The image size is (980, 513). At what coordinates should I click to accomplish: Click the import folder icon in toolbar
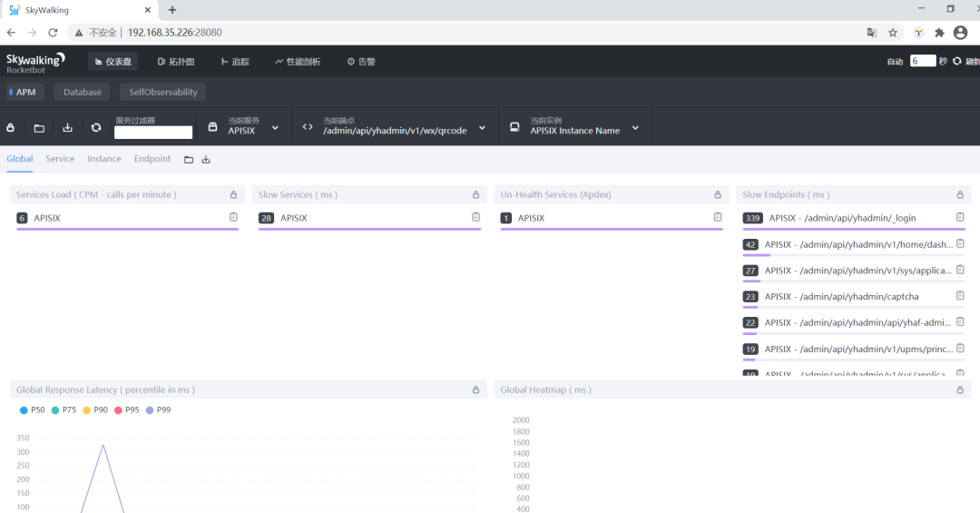[x=39, y=128]
